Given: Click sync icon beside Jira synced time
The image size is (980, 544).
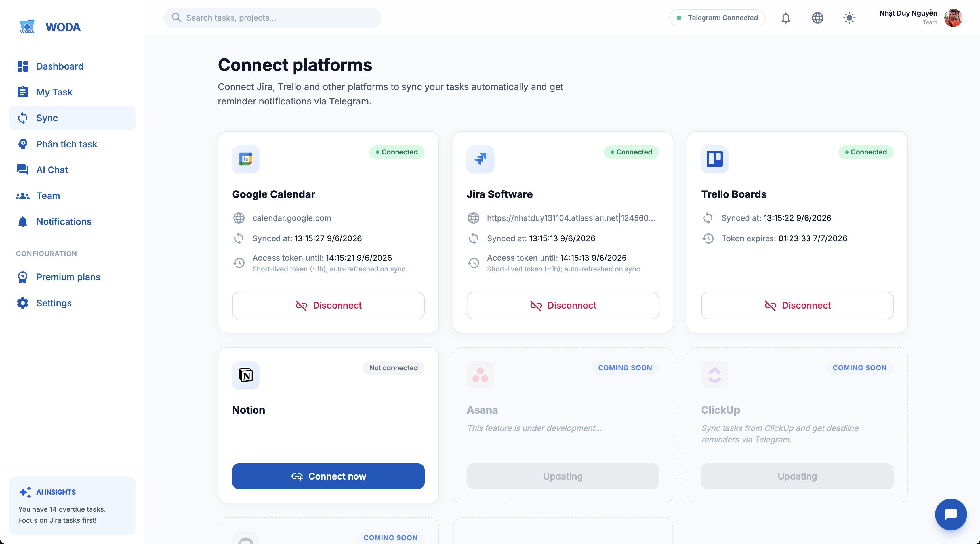Looking at the screenshot, I should pos(473,238).
